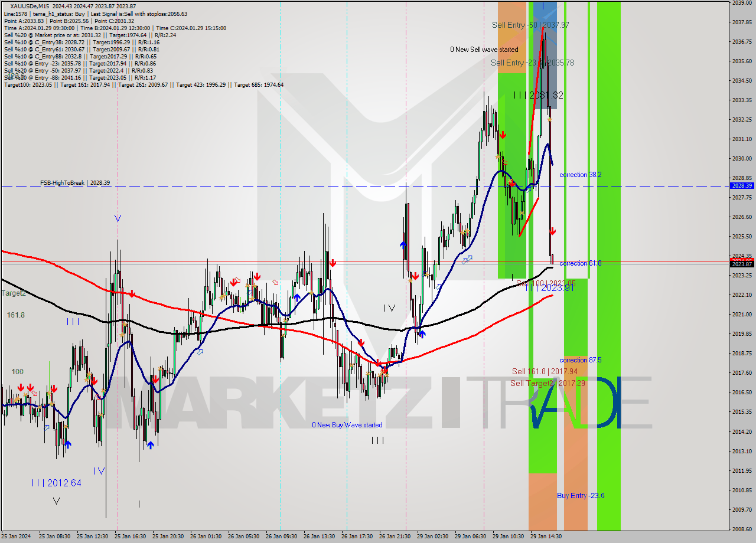Click the 2033.35 price axis label
The width and height of the screenshot is (756, 543).
(x=742, y=100)
